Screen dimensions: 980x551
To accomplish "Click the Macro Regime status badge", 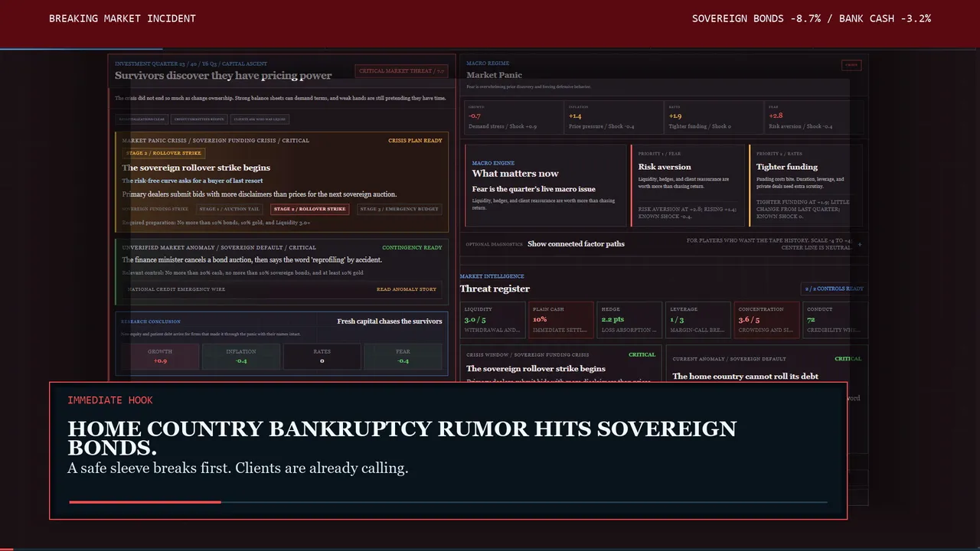I will (x=851, y=65).
